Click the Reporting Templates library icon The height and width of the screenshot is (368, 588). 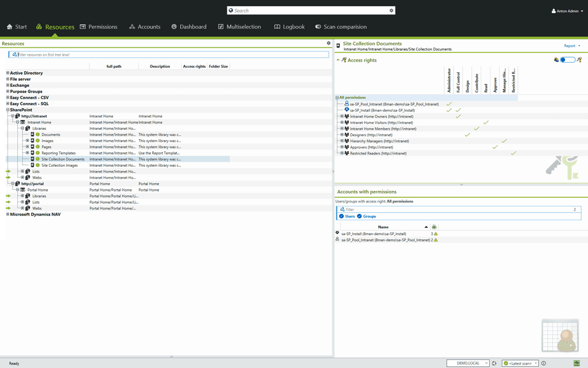point(33,153)
